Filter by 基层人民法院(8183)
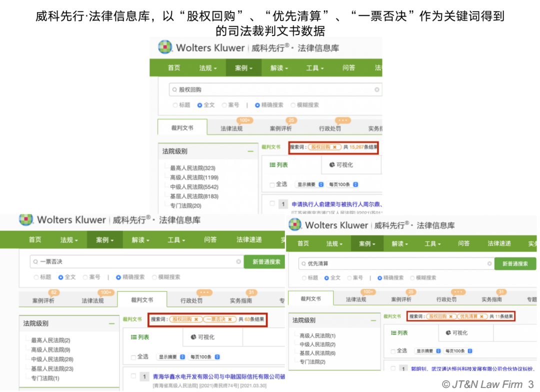 click(x=194, y=196)
